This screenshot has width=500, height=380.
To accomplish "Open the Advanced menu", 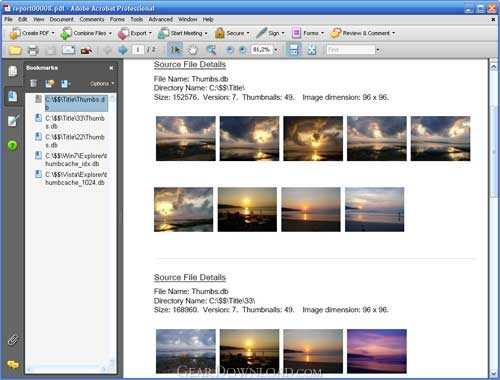I will (160, 19).
